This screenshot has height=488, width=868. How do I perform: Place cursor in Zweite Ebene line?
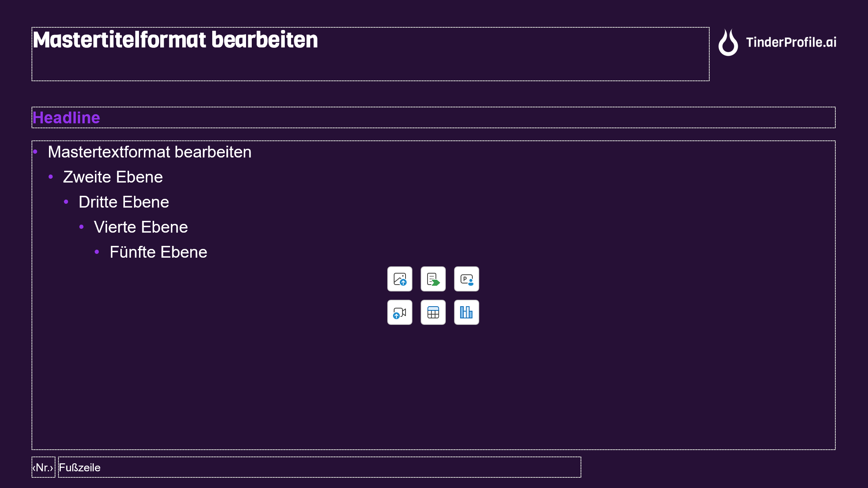(x=113, y=177)
